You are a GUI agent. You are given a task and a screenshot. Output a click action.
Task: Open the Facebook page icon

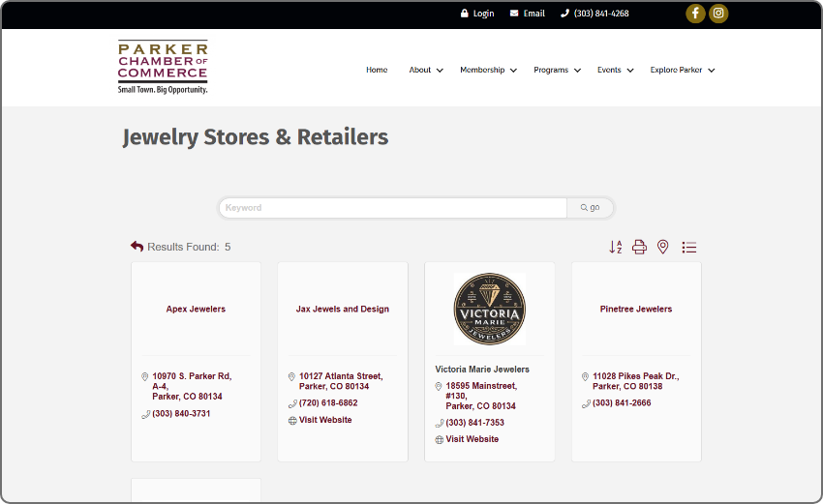tap(695, 14)
